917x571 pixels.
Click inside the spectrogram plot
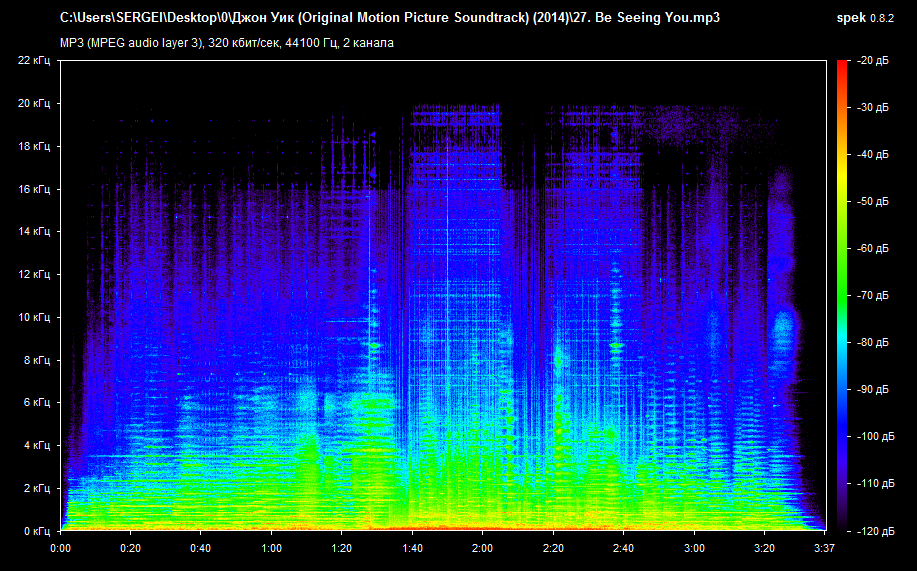pos(443,295)
